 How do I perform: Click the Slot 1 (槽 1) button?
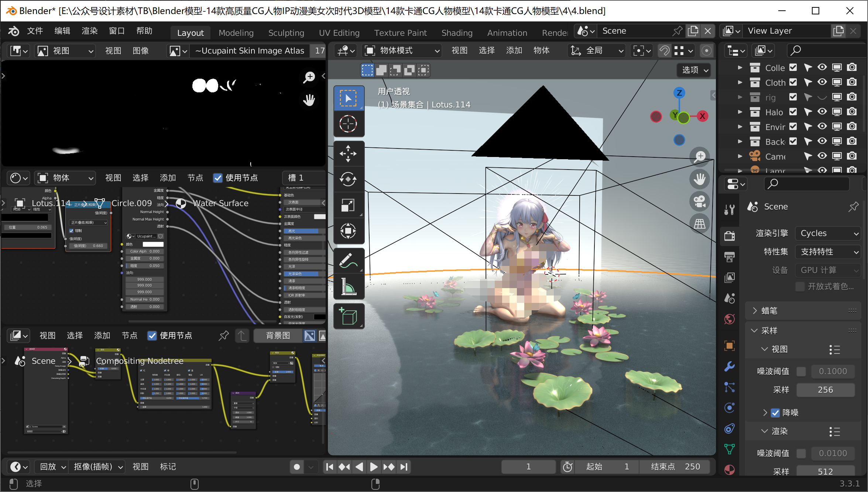click(304, 178)
